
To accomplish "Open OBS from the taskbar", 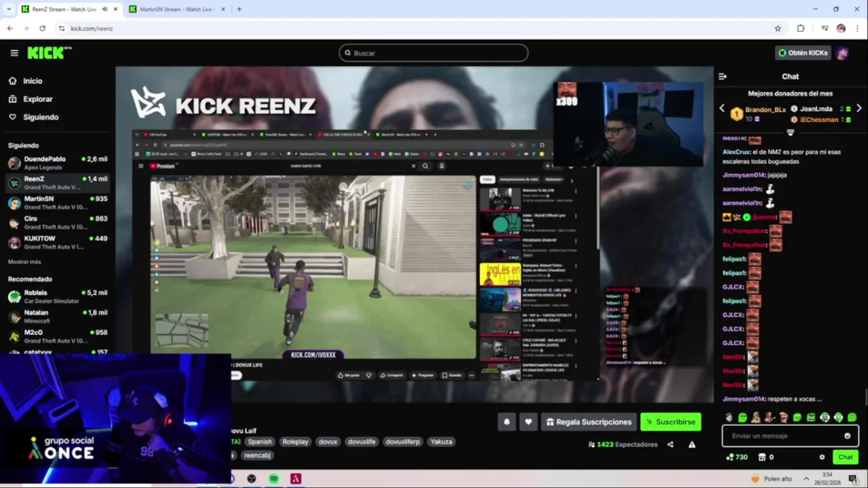I will (252, 479).
